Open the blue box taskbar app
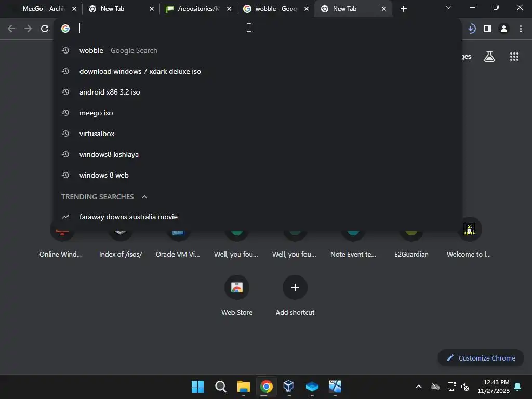This screenshot has height=399, width=532. pos(312,387)
